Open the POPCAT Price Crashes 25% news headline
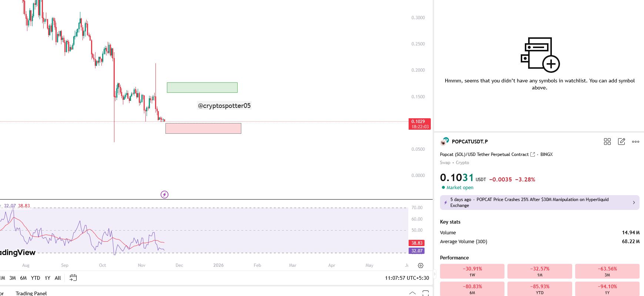This screenshot has width=644, height=296. (x=540, y=203)
